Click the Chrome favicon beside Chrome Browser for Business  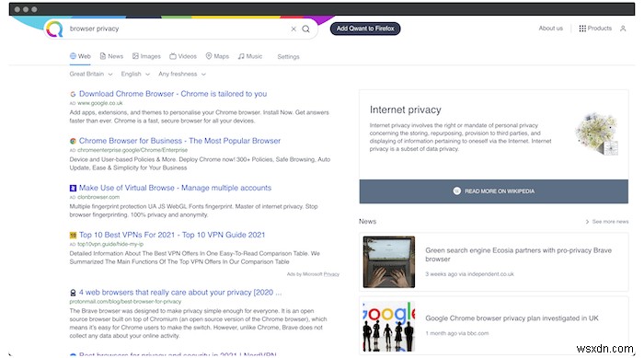(x=73, y=141)
